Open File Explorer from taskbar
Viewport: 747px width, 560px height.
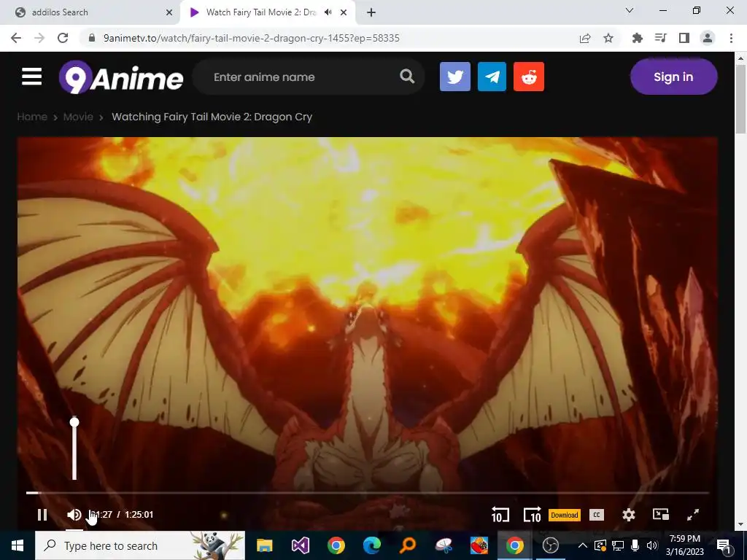click(x=264, y=545)
